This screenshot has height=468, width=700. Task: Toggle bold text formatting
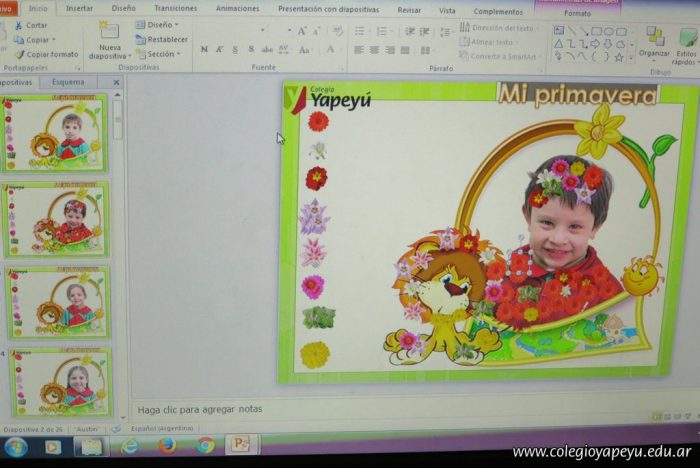(203, 49)
